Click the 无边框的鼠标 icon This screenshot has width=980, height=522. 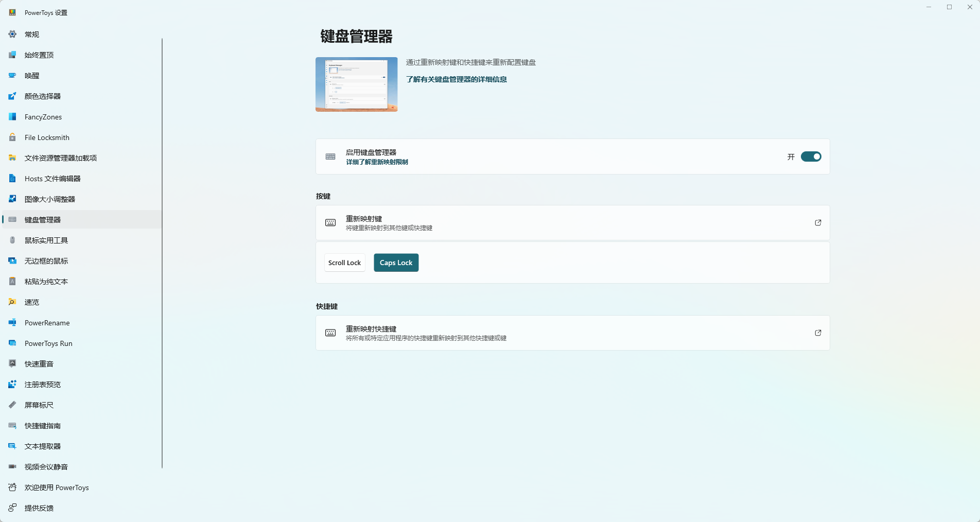[12, 261]
